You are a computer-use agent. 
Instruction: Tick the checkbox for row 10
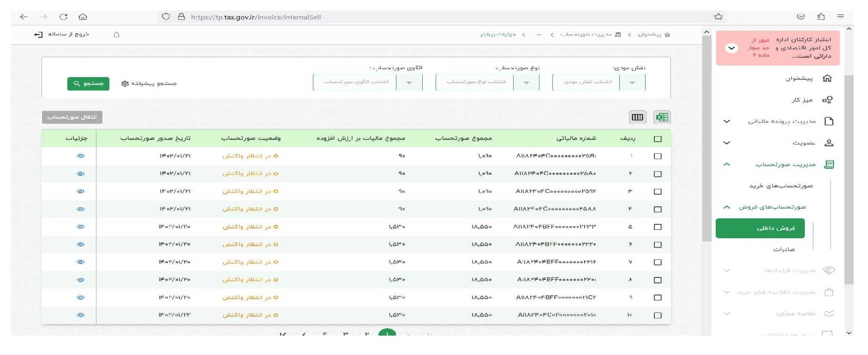(x=658, y=315)
